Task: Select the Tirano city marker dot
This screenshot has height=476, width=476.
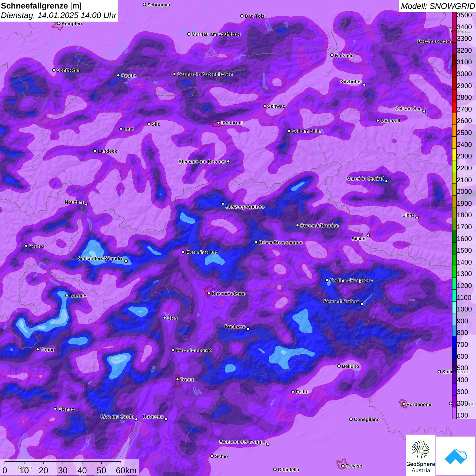Action: [38, 350]
